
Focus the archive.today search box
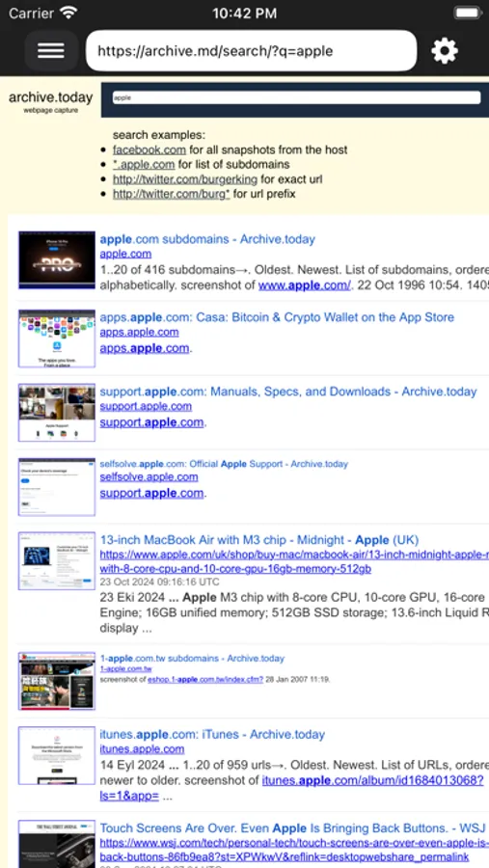(x=296, y=97)
